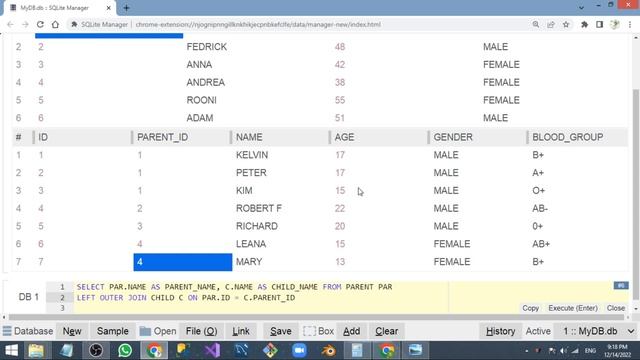Open the extensions puzzle icon
The image size is (640, 360).
click(x=584, y=24)
